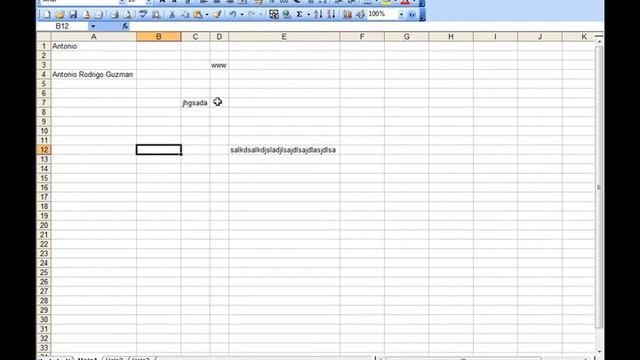Viewport: 640px width, 360px height.
Task: Click the Print icon in the toolbar
Action: click(x=114, y=15)
